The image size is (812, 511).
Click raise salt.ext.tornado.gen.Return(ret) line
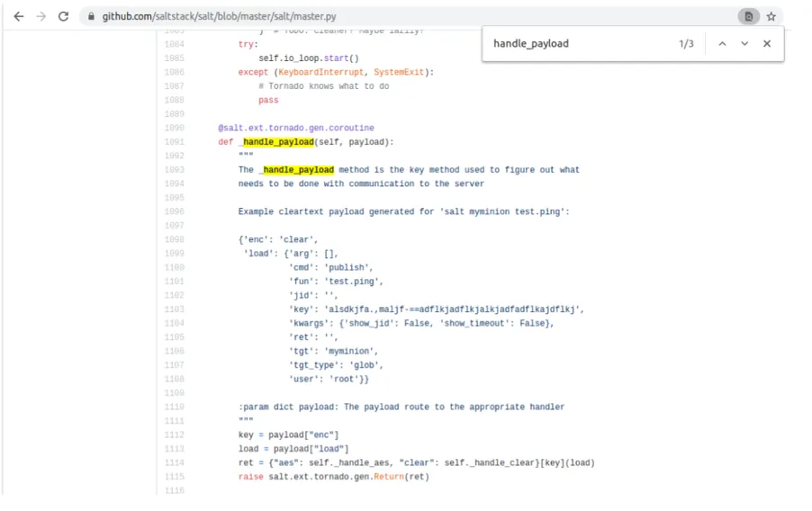click(333, 477)
